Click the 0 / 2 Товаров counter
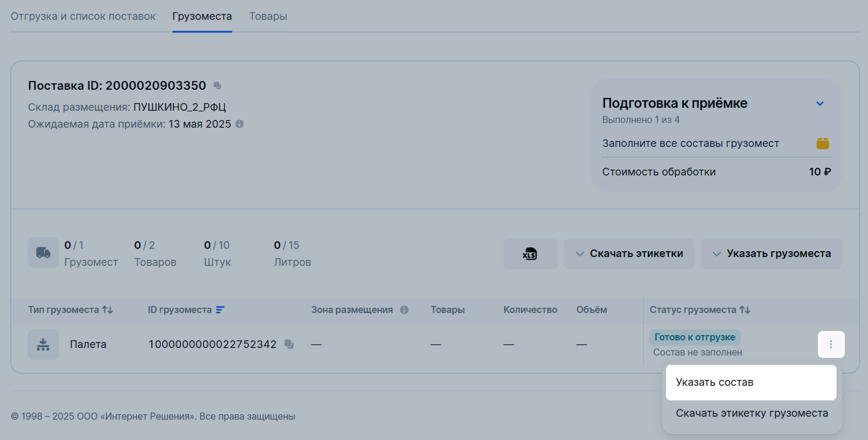 [x=155, y=254]
